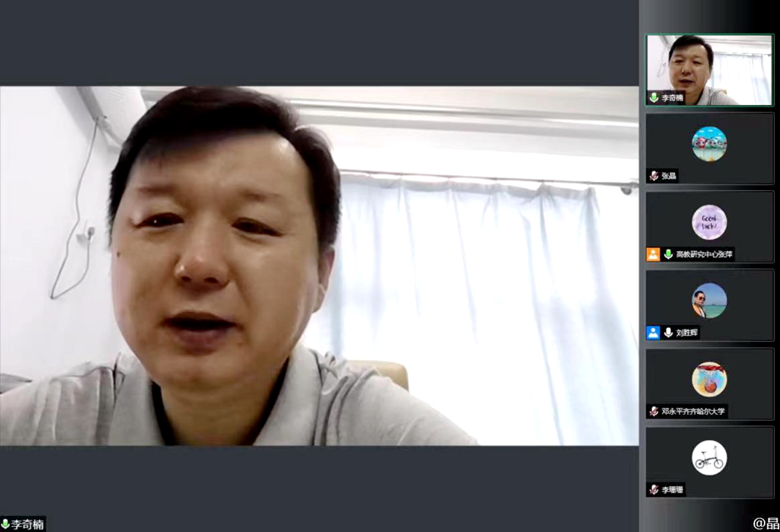Click the 李珊珊 name label
Screen dimensions: 780x532
coord(671,489)
